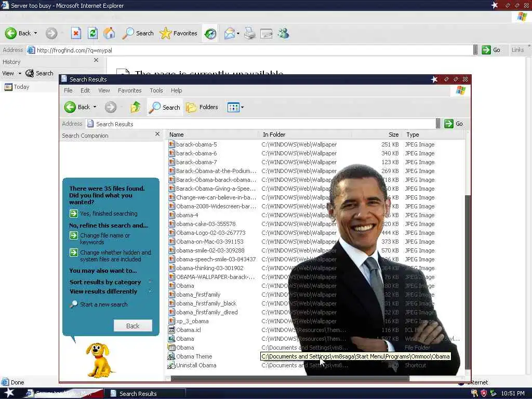Open the Favorites menu in Search Results
The width and height of the screenshot is (532, 399).
tap(129, 90)
